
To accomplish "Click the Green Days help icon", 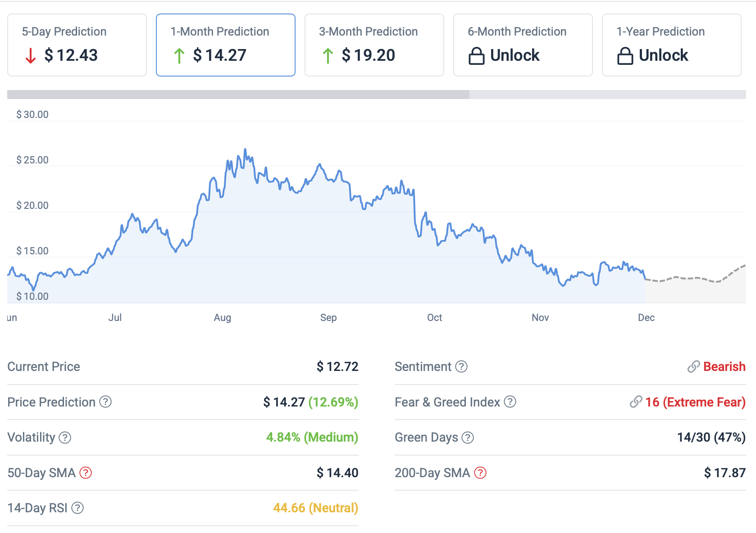I will click(468, 438).
